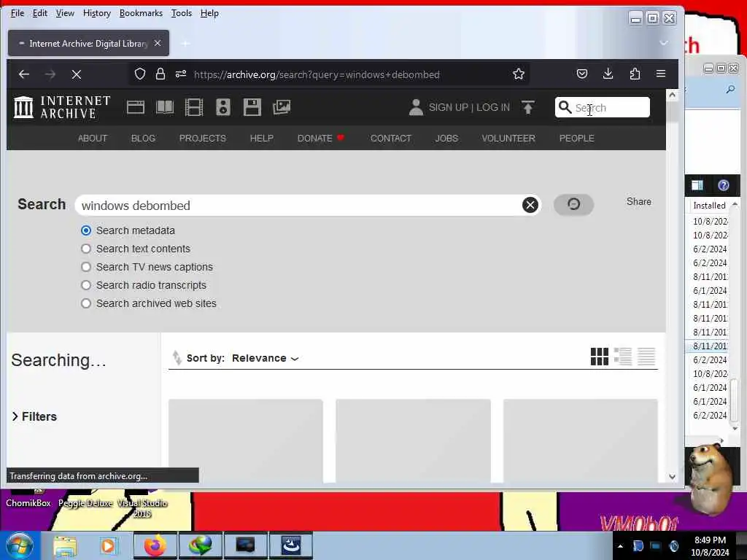Open the Sort by Relevance dropdown
Screen dimensions: 747x560
(x=266, y=358)
